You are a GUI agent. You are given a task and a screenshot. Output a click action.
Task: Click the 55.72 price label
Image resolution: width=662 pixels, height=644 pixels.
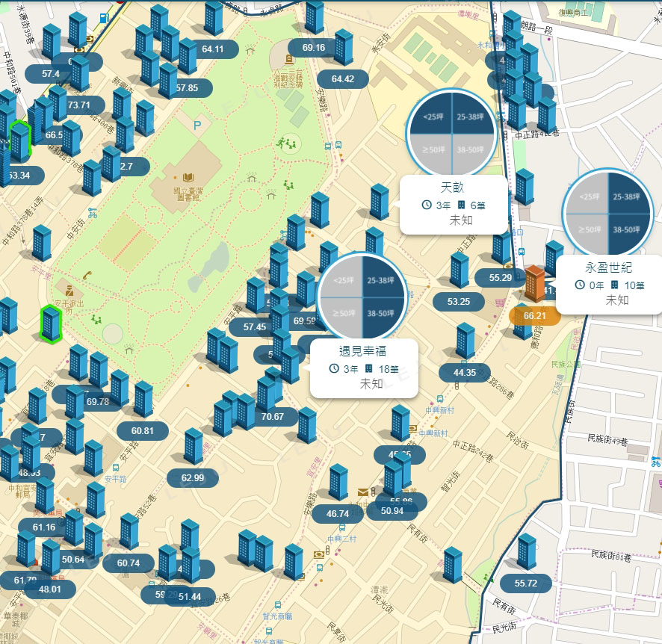(x=526, y=583)
